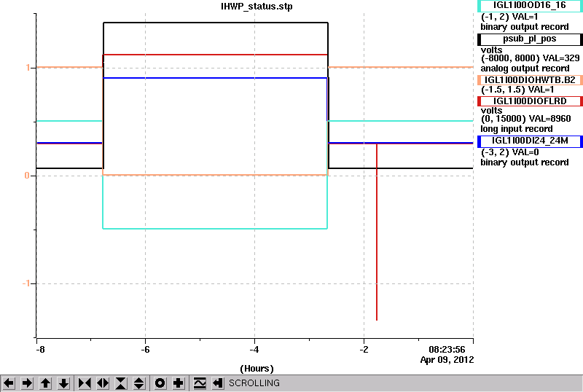The image size is (583, 392).
Task: Pan the plot up with the up arrow
Action: tap(45, 383)
